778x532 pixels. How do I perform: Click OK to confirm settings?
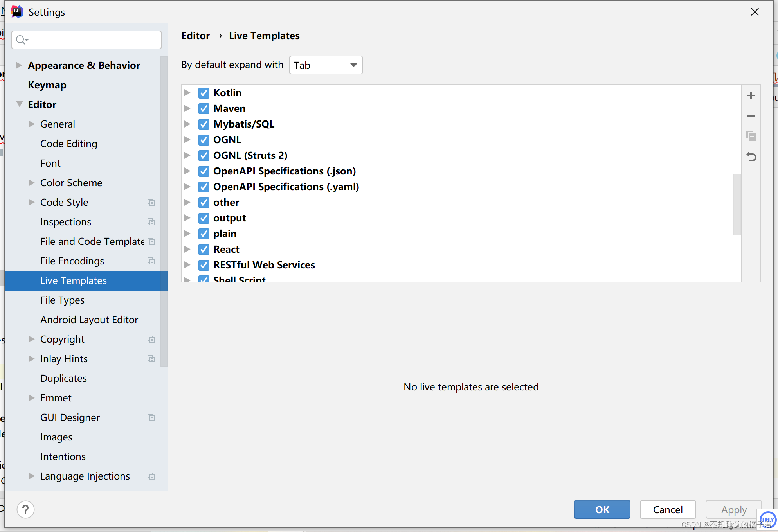coord(602,509)
